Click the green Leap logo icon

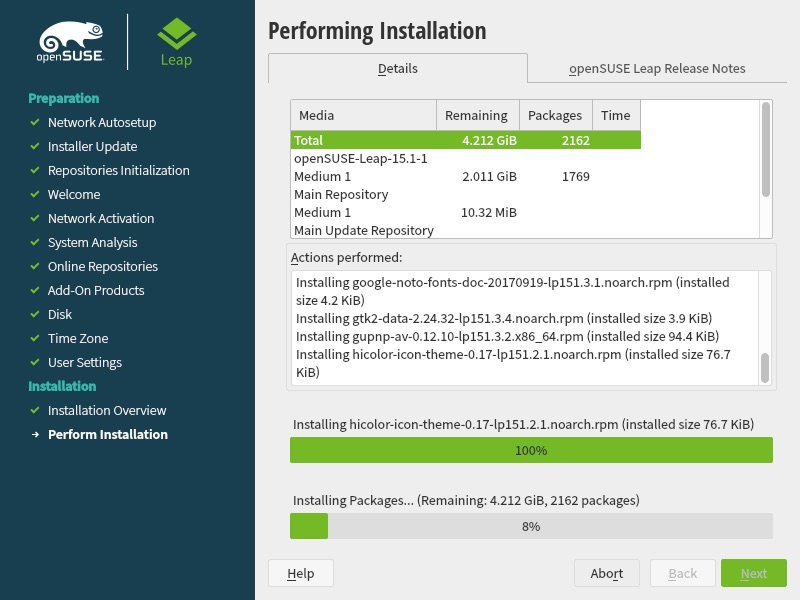[177, 34]
